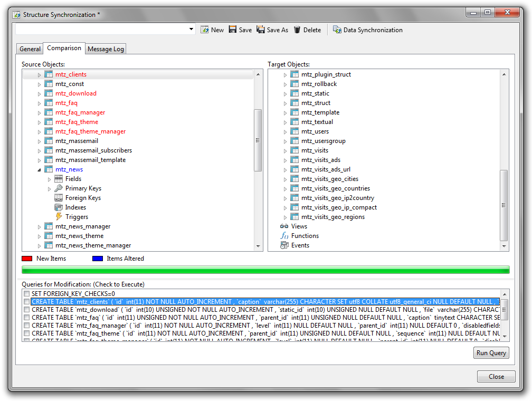This screenshot has width=532, height=401.
Task: Click the Source Objects scrollbar thumb
Action: pos(258,140)
